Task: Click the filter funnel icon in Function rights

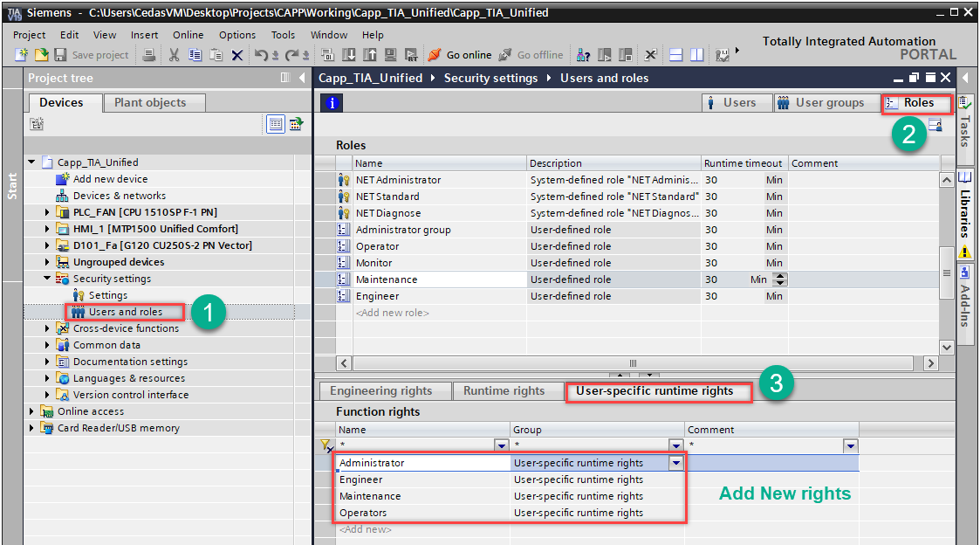Action: (x=326, y=446)
